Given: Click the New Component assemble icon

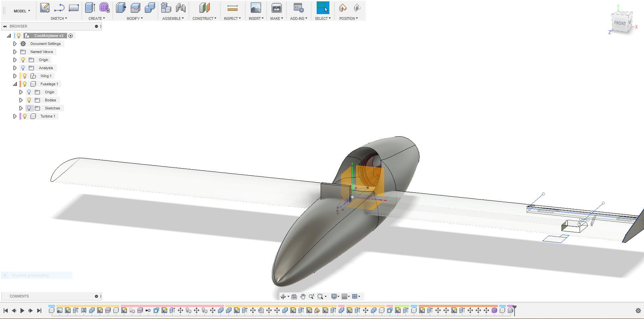Looking at the screenshot, I should coord(166,8).
